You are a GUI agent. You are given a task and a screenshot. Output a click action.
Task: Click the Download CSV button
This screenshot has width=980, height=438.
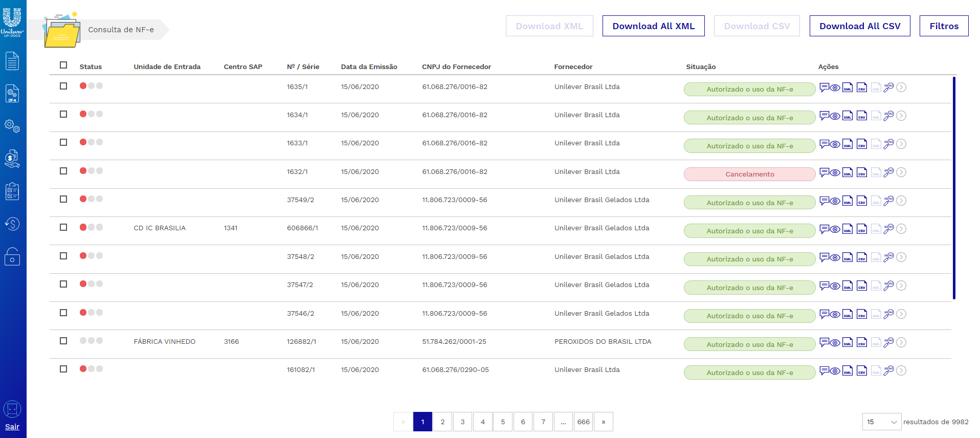point(757,26)
